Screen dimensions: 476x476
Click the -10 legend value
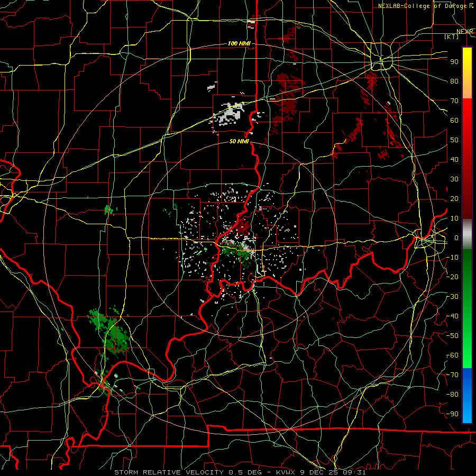(x=453, y=258)
